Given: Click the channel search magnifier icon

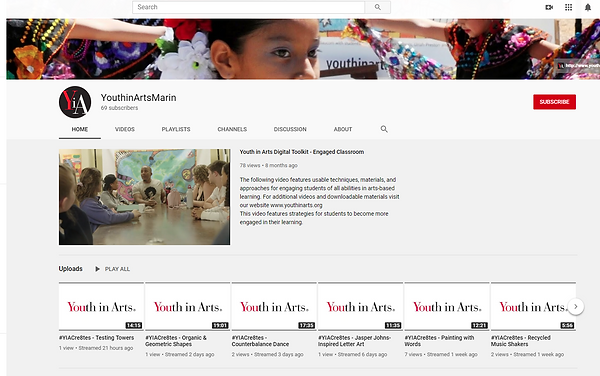Looking at the screenshot, I should (x=384, y=129).
